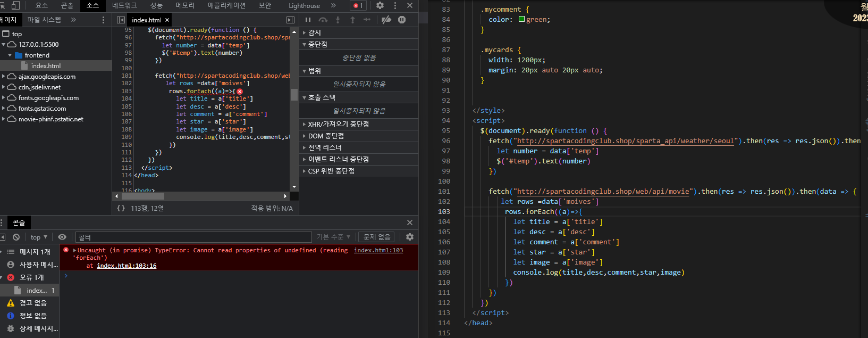This screenshot has height=338, width=868.
Task: Click the Step out of function icon
Action: coord(352,20)
